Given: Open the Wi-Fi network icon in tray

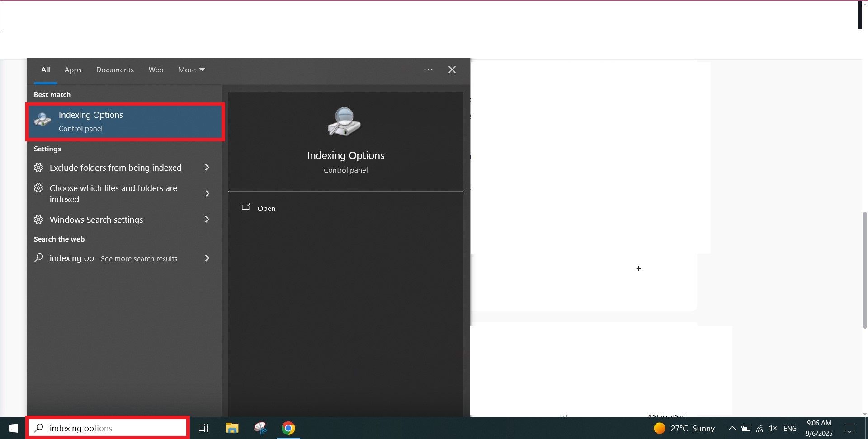Looking at the screenshot, I should tap(759, 428).
